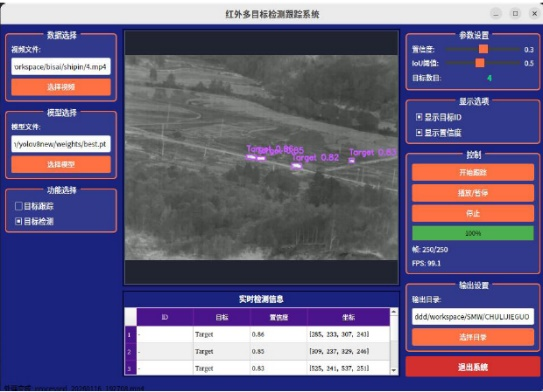Screen dimensions: 543x392
Task: Start tracking with 开始跟踪 button
Action: tap(473, 172)
